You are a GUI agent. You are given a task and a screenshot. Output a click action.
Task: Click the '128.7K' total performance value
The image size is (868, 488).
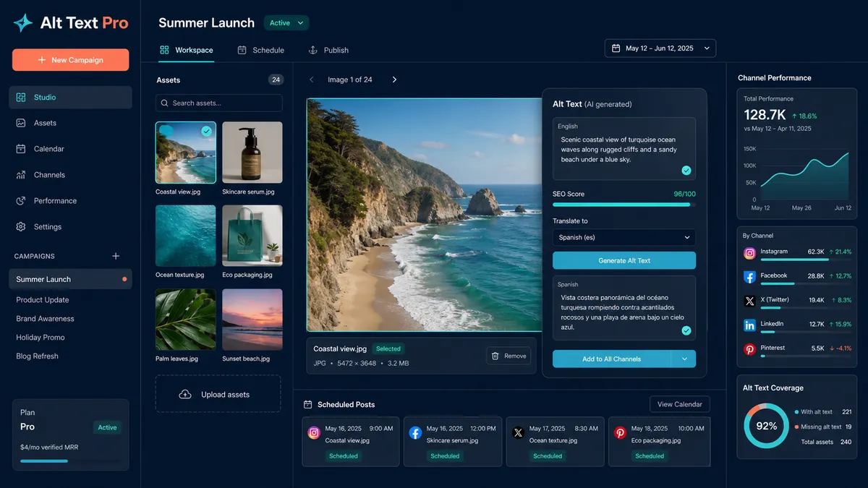point(765,115)
